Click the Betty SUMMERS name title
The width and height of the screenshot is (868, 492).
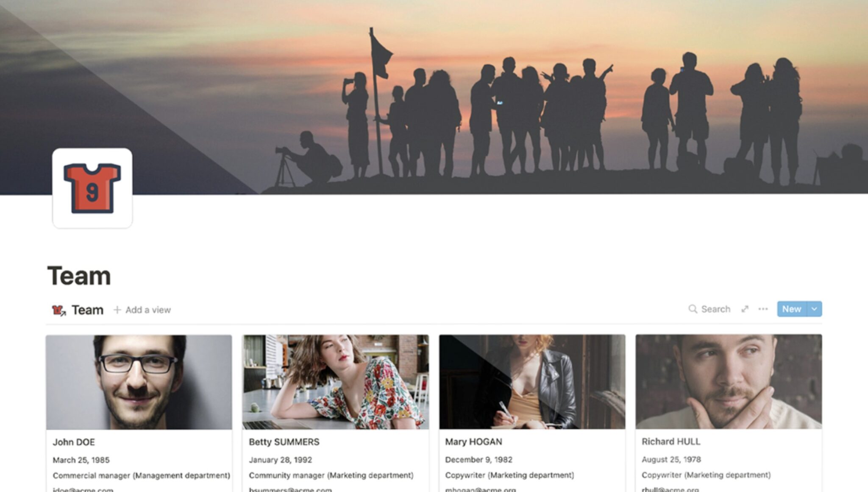[284, 442]
